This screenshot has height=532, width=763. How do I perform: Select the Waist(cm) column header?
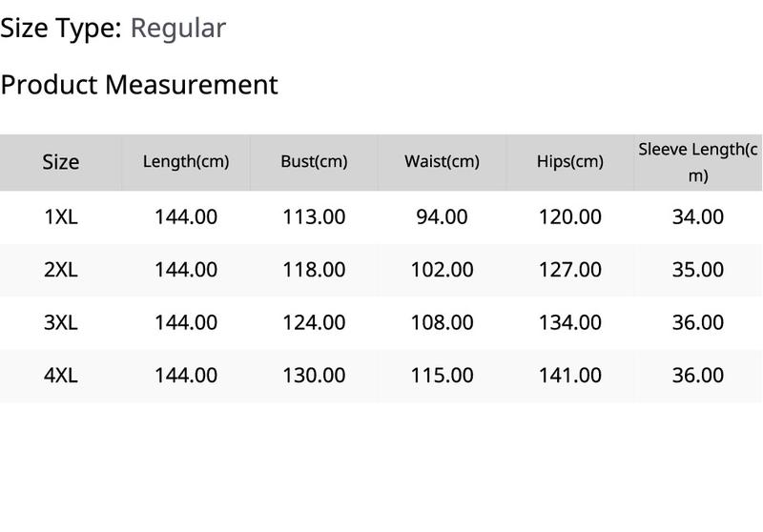tap(442, 161)
